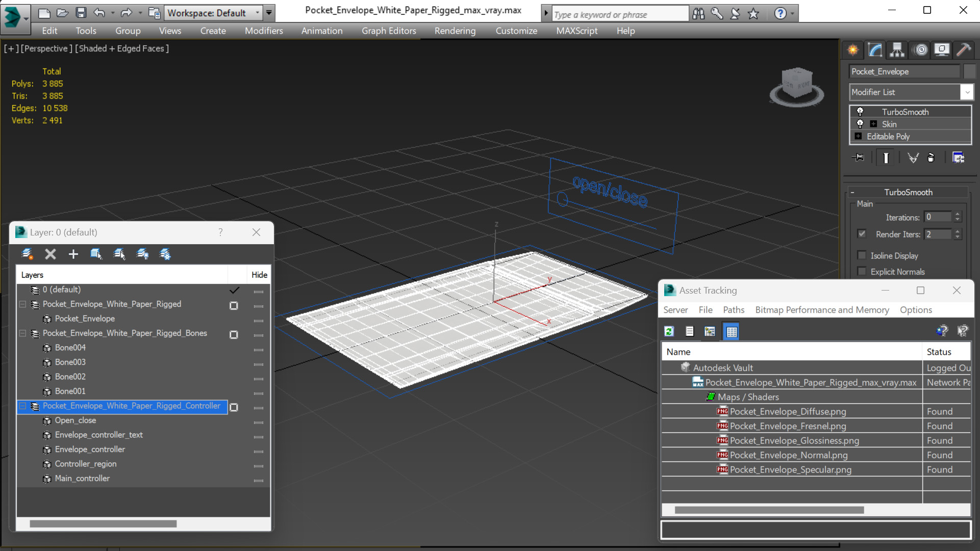
Task: Select the Pocket_Envelope_Normal.png asset row
Action: [x=788, y=455]
